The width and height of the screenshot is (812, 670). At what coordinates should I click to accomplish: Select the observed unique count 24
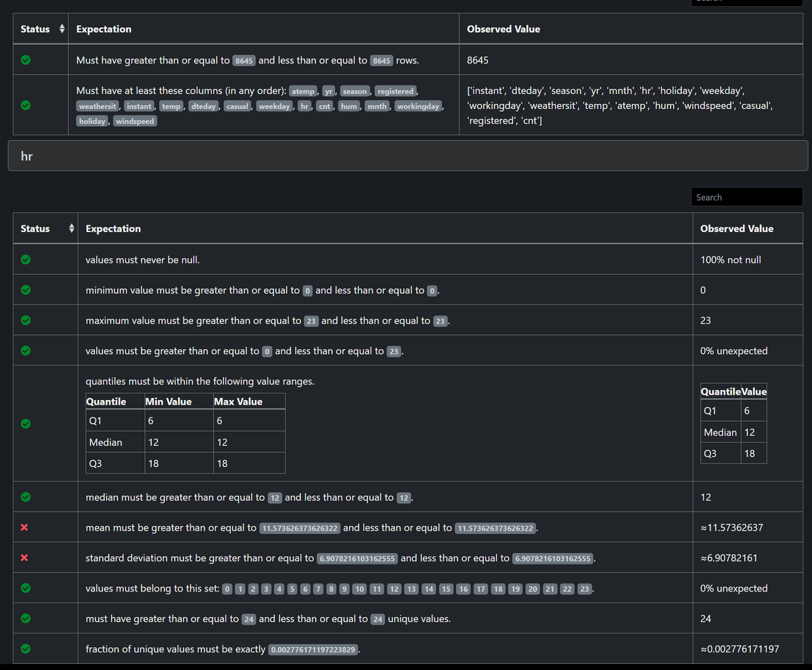(706, 619)
